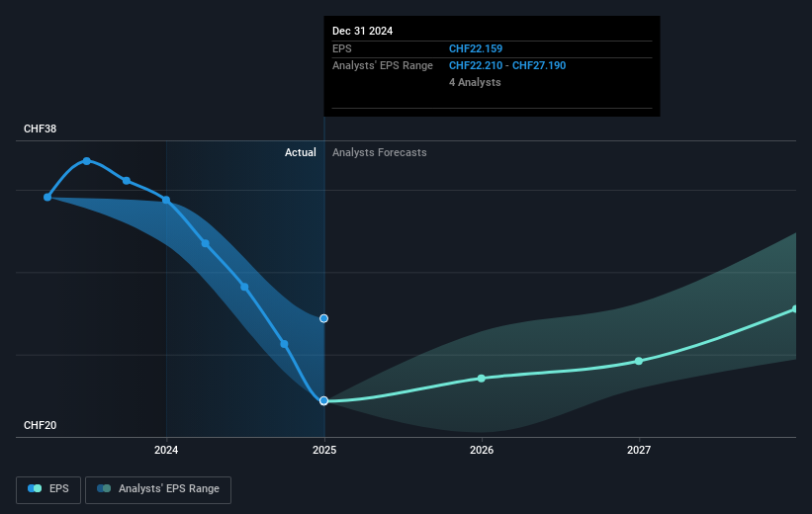The height and width of the screenshot is (514, 812).
Task: Click the CHF20 y-axis label
Action: tap(40, 425)
